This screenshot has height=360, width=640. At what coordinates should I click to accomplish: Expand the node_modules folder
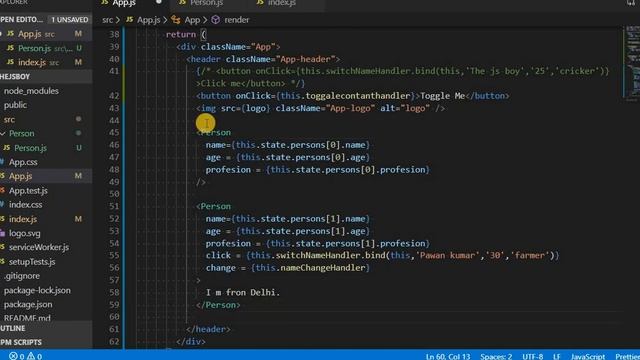pyautogui.click(x=31, y=91)
